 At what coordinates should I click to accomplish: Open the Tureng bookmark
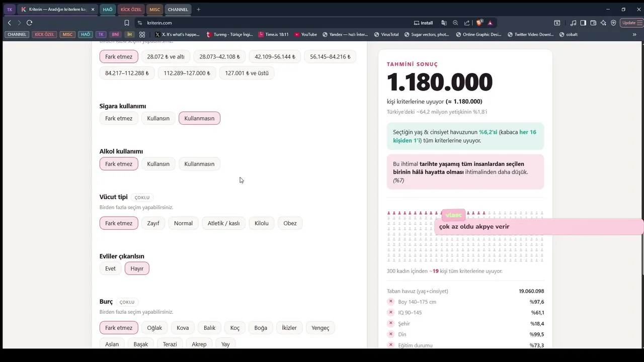click(x=229, y=35)
